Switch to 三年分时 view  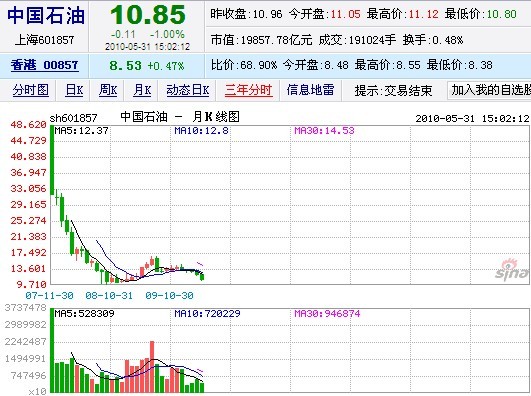[248, 90]
